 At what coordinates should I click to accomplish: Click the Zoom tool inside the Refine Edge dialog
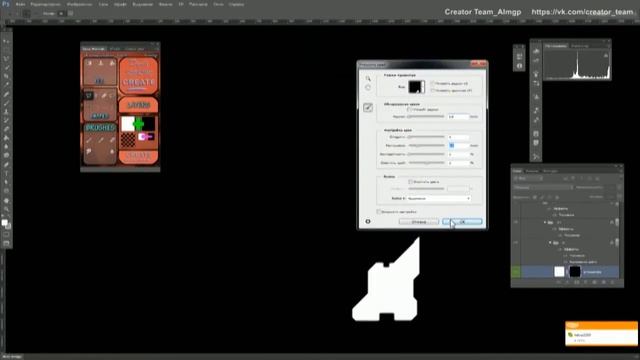pos(368,78)
